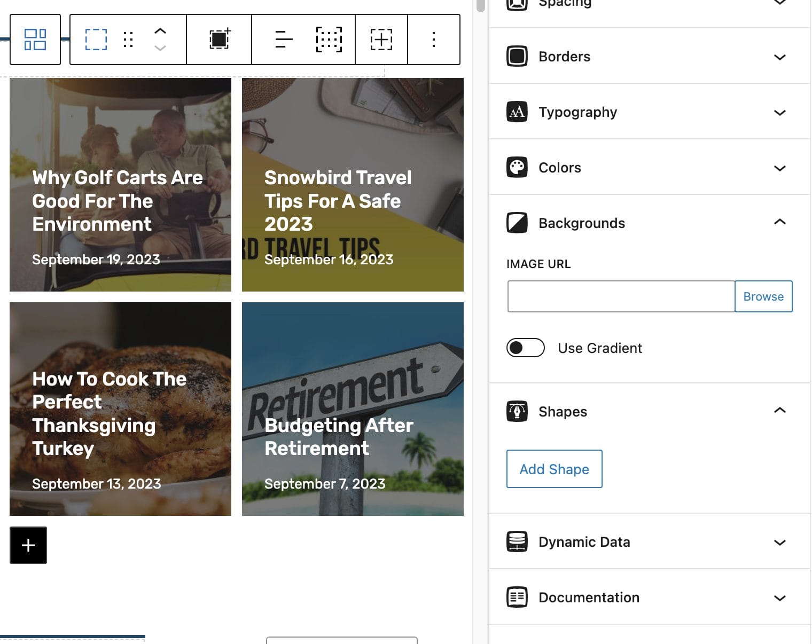Click the Browse button for image URL
Viewport: 812px width, 644px height.
pos(763,296)
